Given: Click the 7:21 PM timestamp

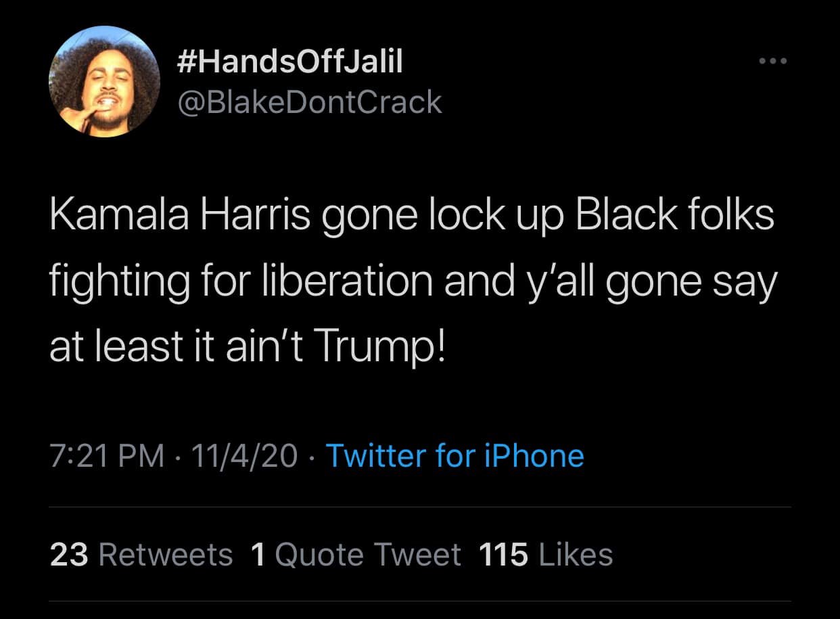Looking at the screenshot, I should [x=107, y=455].
